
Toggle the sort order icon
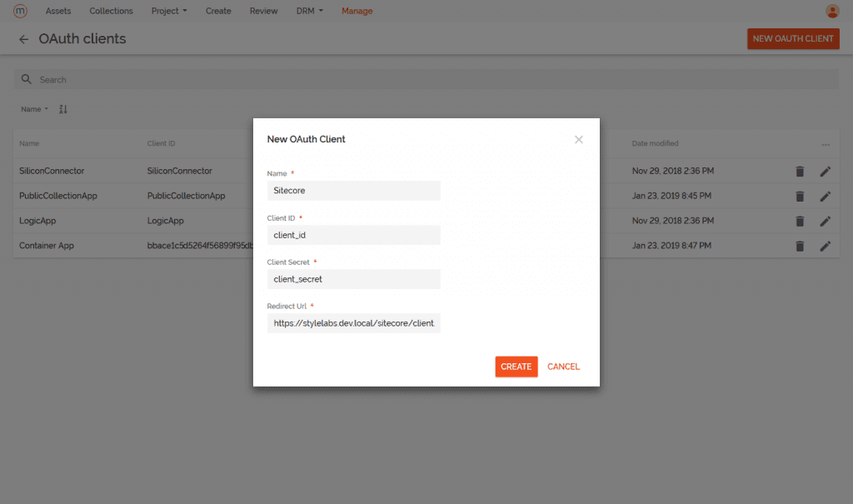(x=63, y=109)
